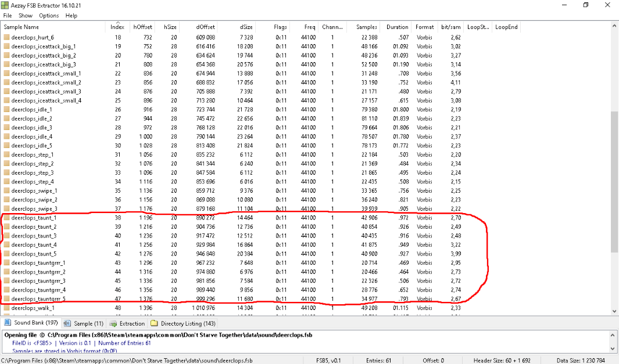The height and width of the screenshot is (364, 619).
Task: Sort list by dSize column header
Action: [x=246, y=27]
